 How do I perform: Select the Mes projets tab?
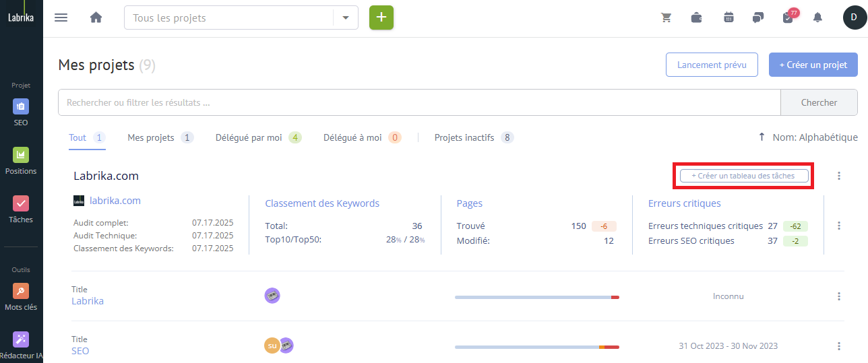[160, 137]
